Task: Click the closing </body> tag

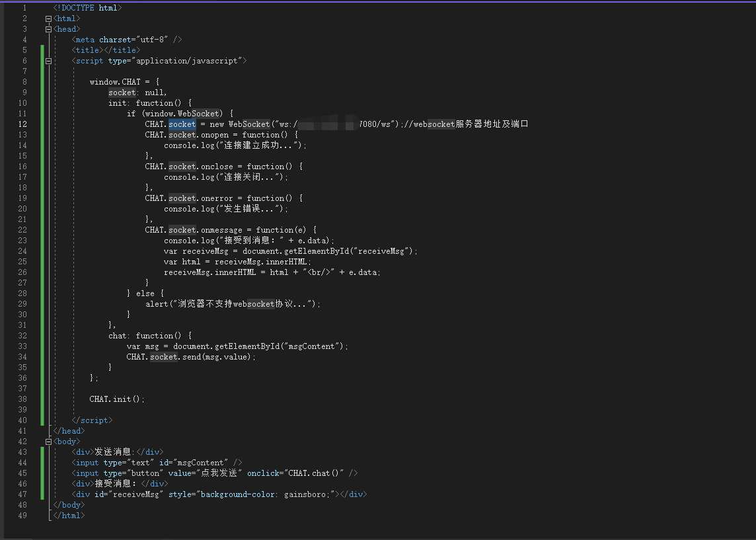Action: [x=69, y=505]
